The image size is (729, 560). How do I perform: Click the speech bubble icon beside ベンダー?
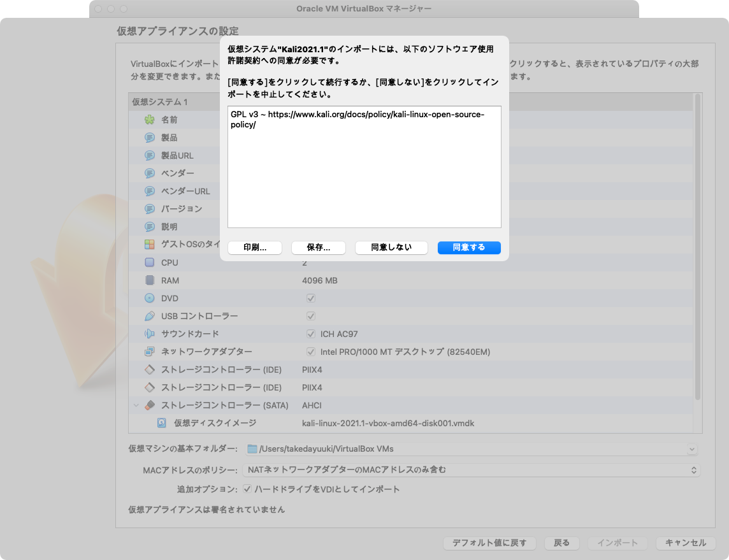[x=149, y=173]
